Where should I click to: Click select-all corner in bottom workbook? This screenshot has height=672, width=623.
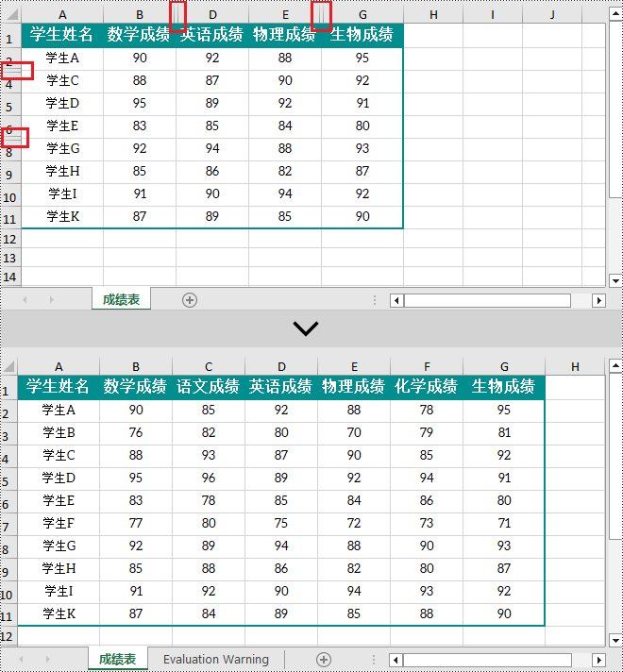(8, 366)
